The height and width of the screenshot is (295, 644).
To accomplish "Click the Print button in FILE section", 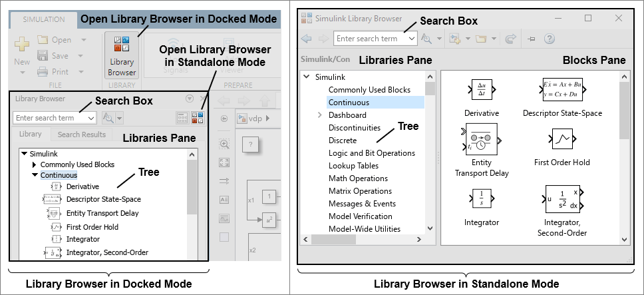I will click(x=53, y=71).
